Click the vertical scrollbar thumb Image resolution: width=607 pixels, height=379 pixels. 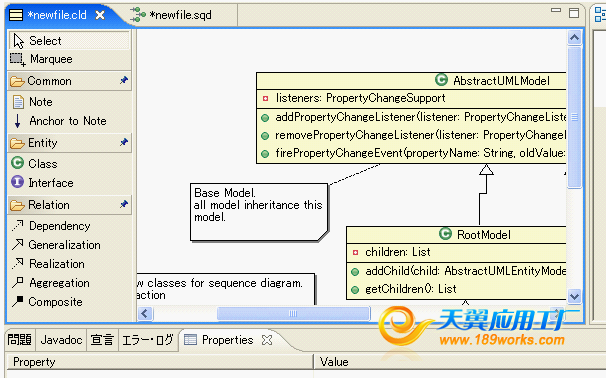coord(574,117)
